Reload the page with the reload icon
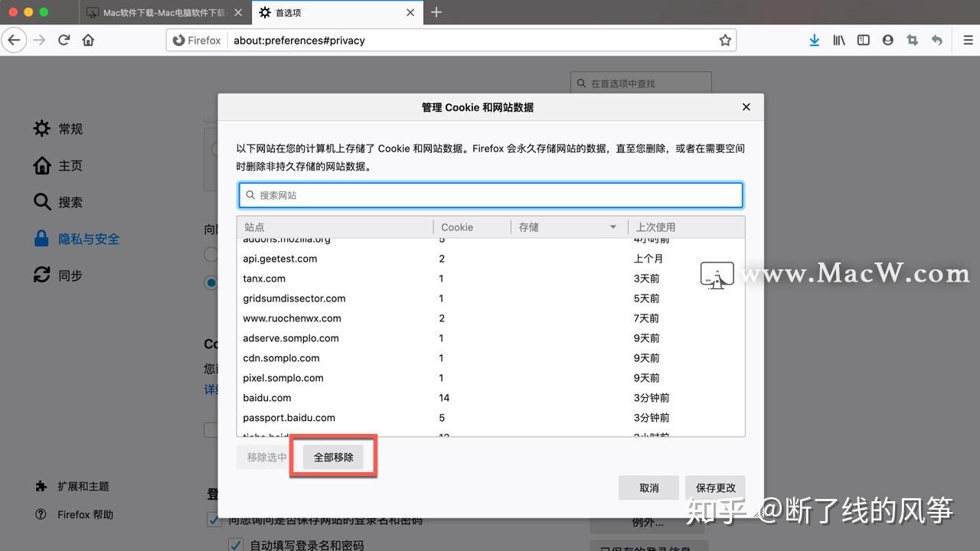Screen dimensions: 980x551 [64, 40]
